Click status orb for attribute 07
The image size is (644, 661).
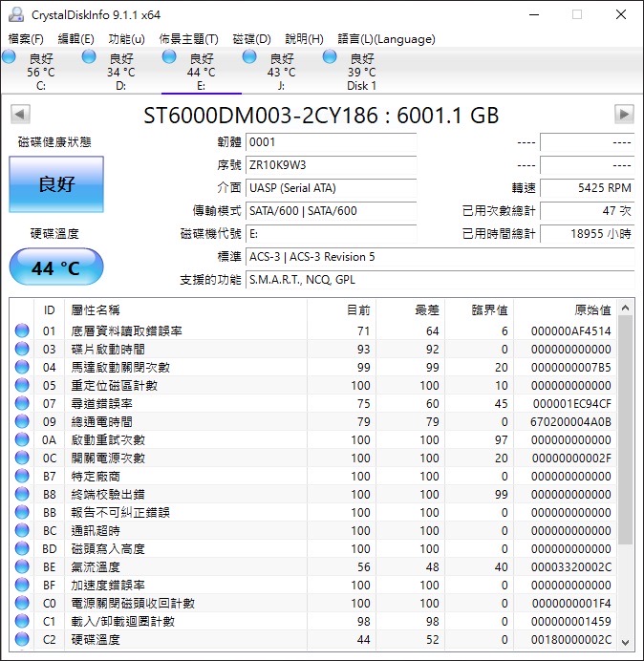[22, 403]
